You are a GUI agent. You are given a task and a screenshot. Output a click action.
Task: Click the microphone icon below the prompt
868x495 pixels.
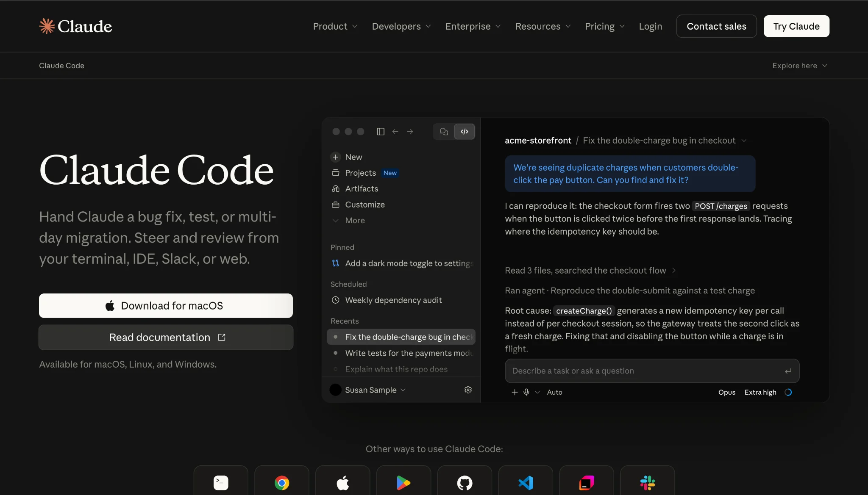[526, 392]
